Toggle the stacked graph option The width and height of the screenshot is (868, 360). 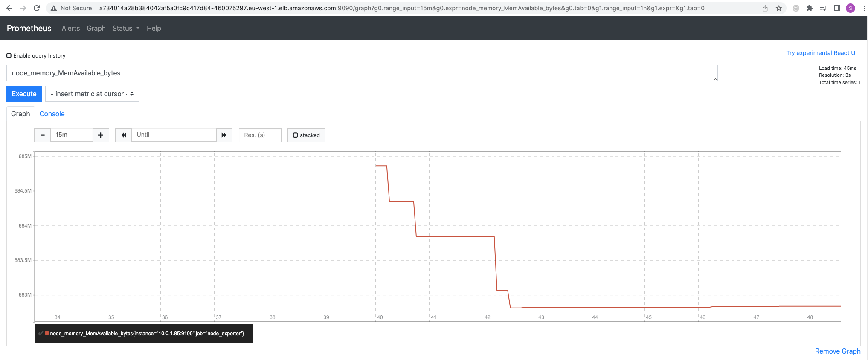pos(306,135)
